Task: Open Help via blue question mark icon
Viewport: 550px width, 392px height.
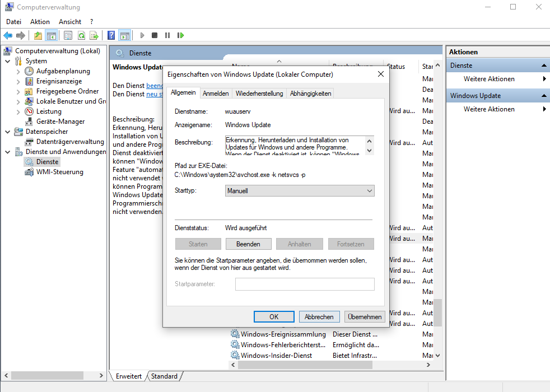Action: click(x=111, y=35)
